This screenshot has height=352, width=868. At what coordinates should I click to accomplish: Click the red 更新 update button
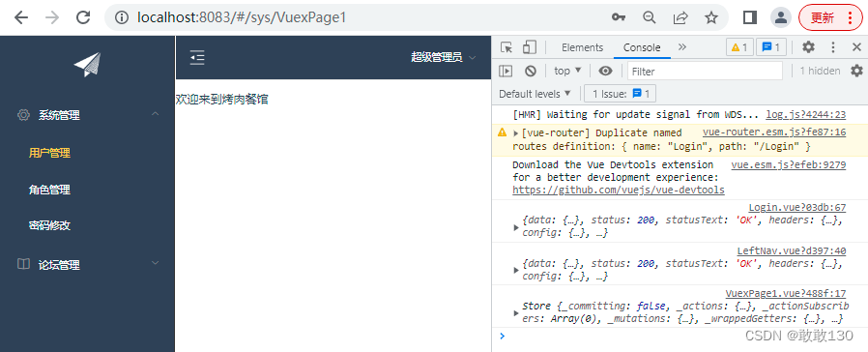click(830, 17)
